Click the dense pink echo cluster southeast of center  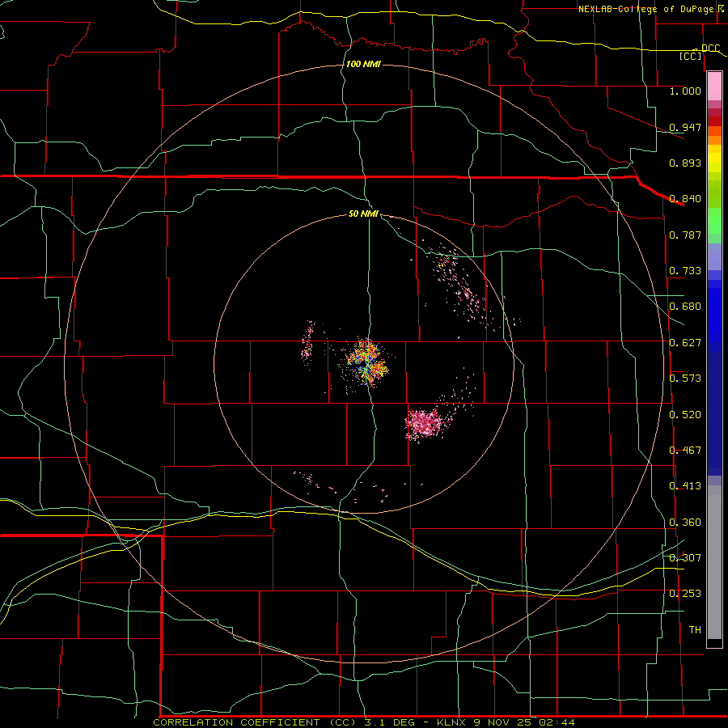point(424,424)
